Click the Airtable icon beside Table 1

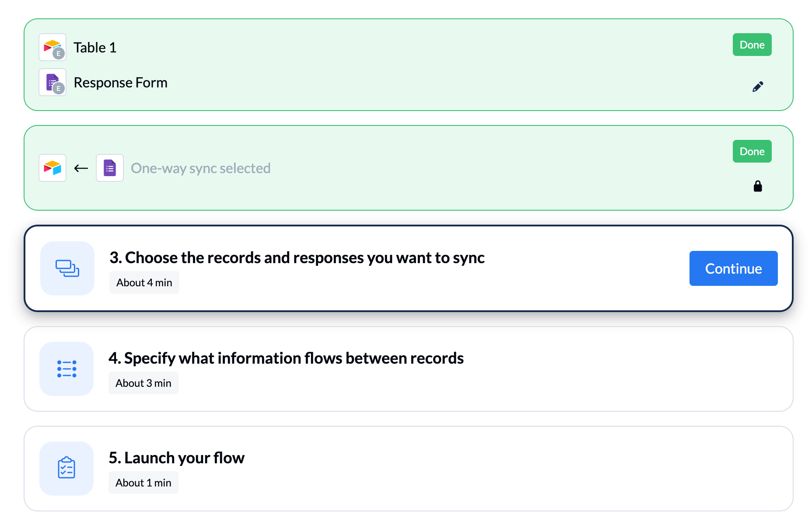[52, 47]
